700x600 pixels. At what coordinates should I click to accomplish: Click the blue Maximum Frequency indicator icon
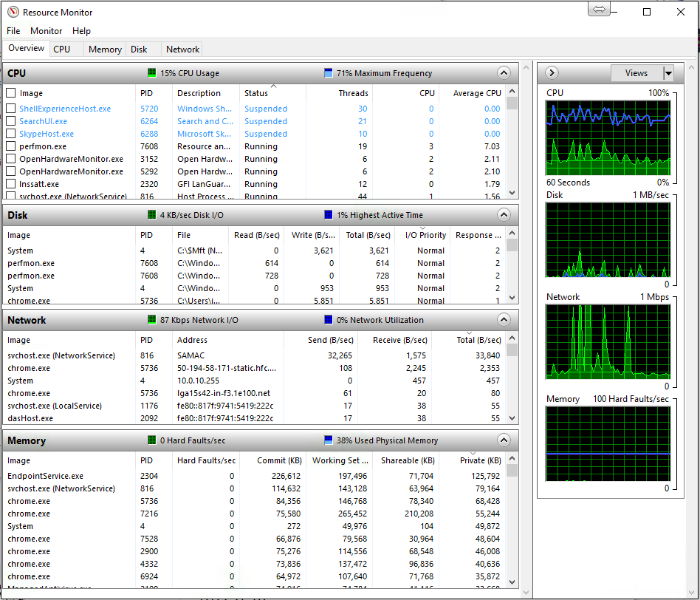(329, 73)
